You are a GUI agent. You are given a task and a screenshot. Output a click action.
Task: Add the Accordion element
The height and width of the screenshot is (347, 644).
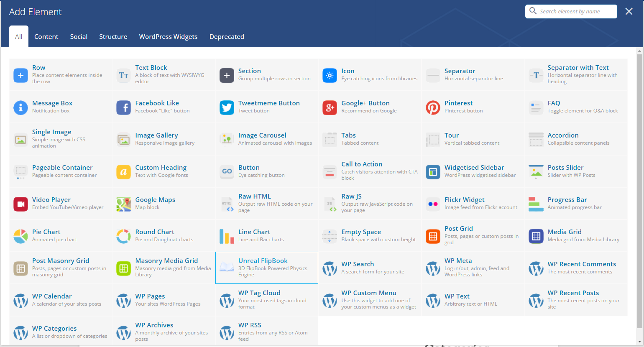[x=576, y=139]
